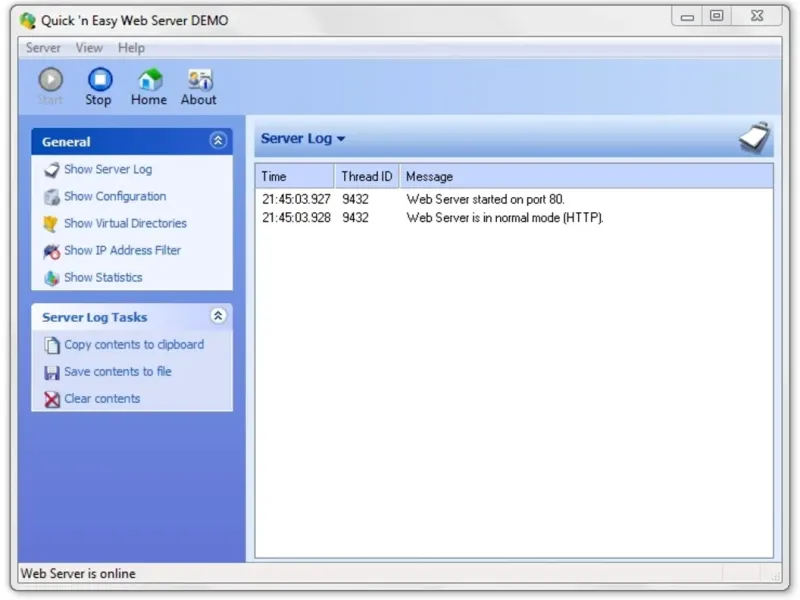Click the Show Server Log notepad icon
The height and width of the screenshot is (600, 800).
coord(52,170)
